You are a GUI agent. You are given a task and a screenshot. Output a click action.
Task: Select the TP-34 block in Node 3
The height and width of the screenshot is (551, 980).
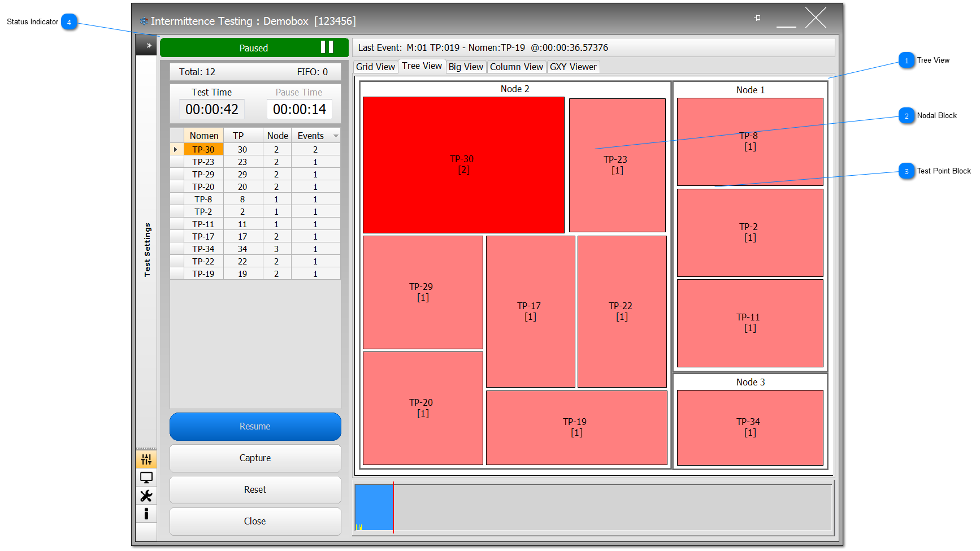[x=749, y=427]
